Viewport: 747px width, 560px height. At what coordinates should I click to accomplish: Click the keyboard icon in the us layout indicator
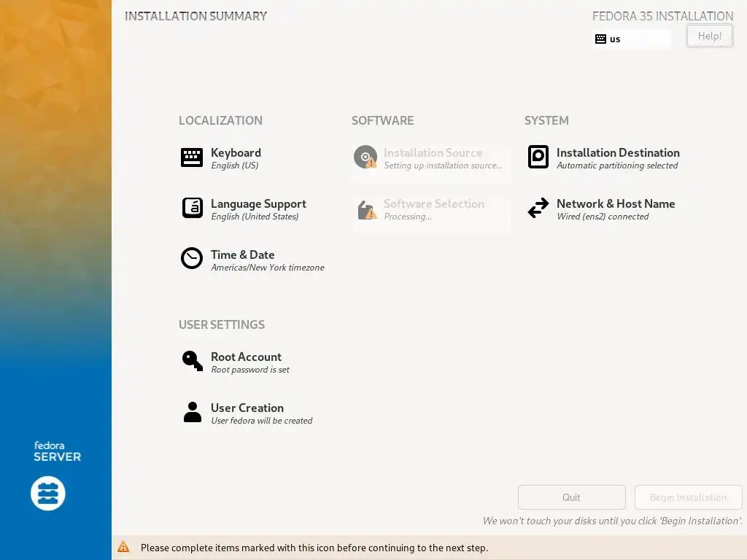point(601,39)
